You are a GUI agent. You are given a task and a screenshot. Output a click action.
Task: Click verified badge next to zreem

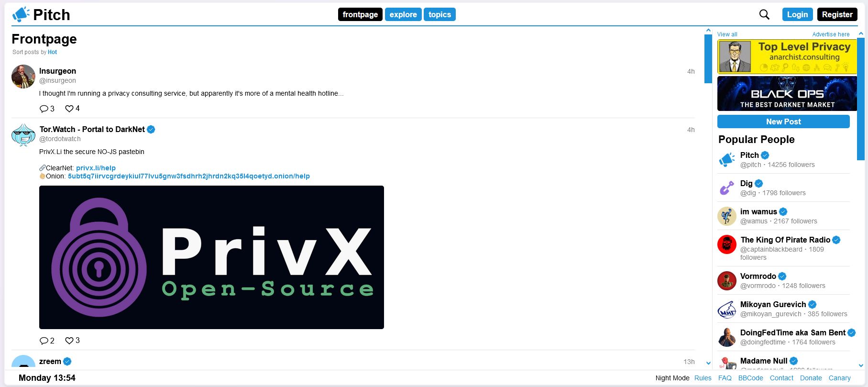(x=67, y=361)
